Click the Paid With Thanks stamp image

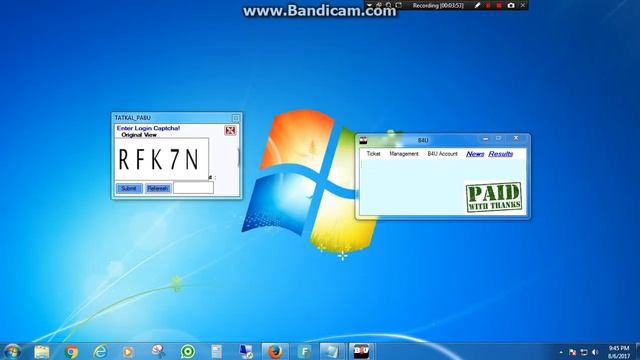494,197
